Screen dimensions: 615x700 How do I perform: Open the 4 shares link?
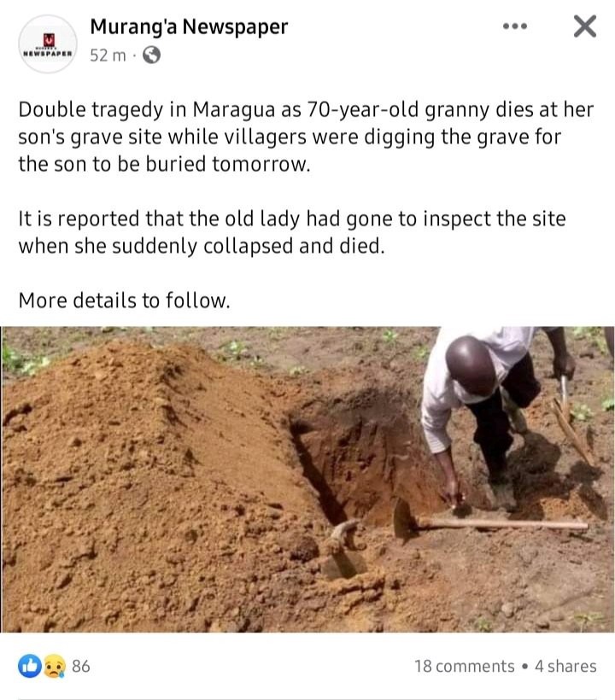[x=565, y=666]
